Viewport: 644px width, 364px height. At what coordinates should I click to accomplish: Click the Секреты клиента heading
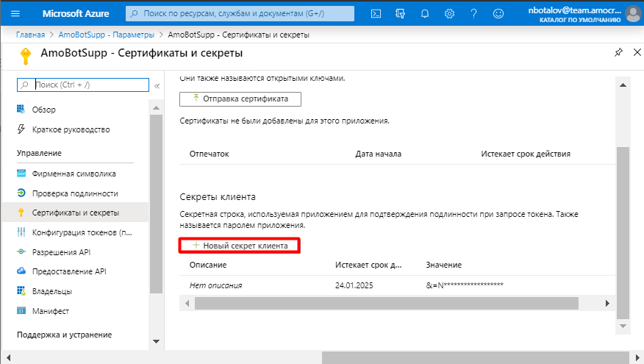coord(218,197)
